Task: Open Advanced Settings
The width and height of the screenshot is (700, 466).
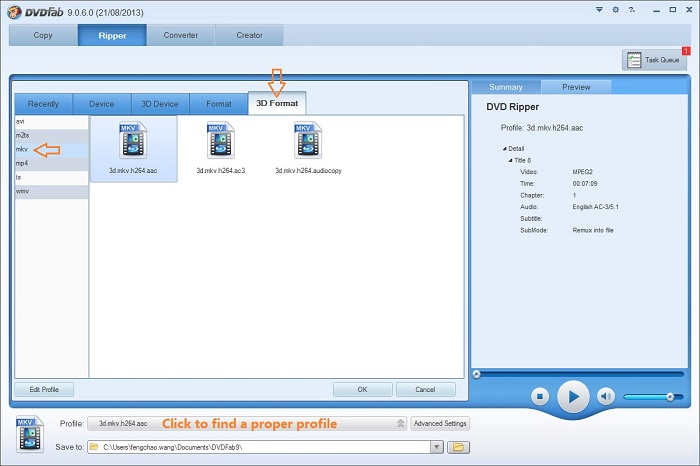Action: [x=440, y=424]
